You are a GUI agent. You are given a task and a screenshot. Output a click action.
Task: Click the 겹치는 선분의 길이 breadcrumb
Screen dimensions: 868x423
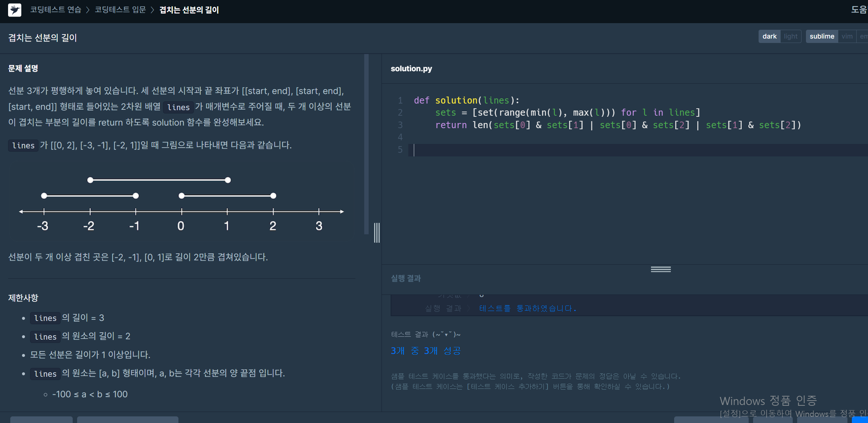pyautogui.click(x=189, y=10)
